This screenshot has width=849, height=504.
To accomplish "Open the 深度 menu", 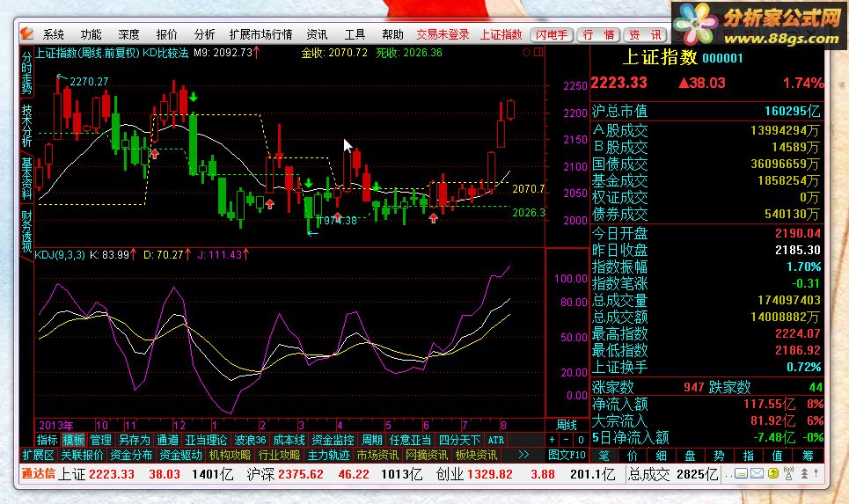I will pos(128,34).
